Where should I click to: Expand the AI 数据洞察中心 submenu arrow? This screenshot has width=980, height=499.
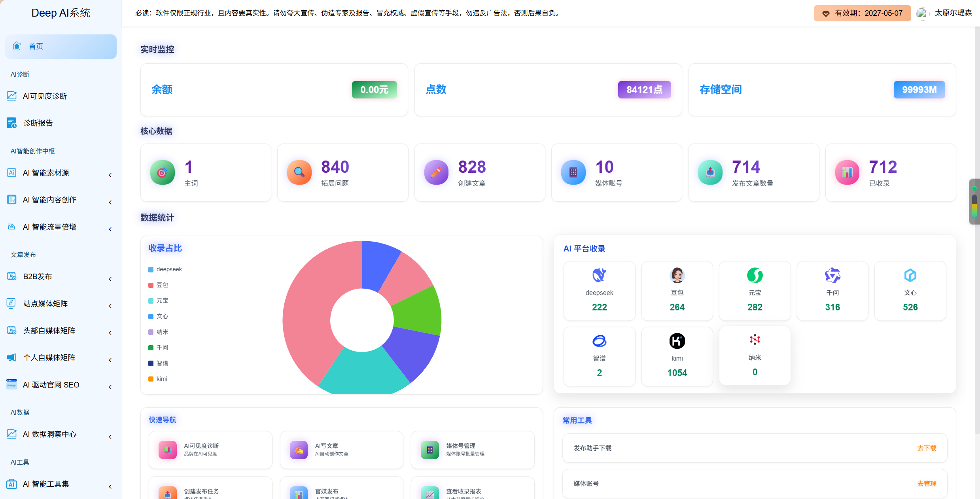pyautogui.click(x=110, y=437)
